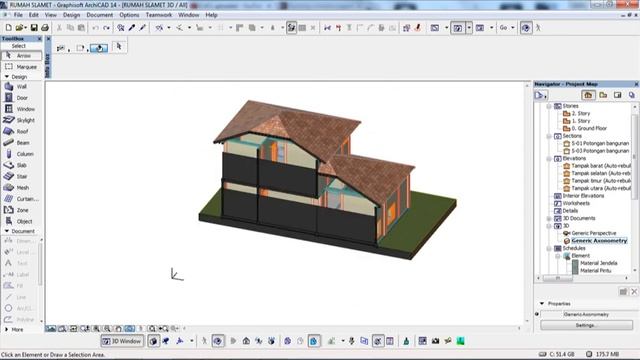Viewport: 640px width, 360px height.
Task: Click the Print icon in toolbar
Action: tap(45, 28)
